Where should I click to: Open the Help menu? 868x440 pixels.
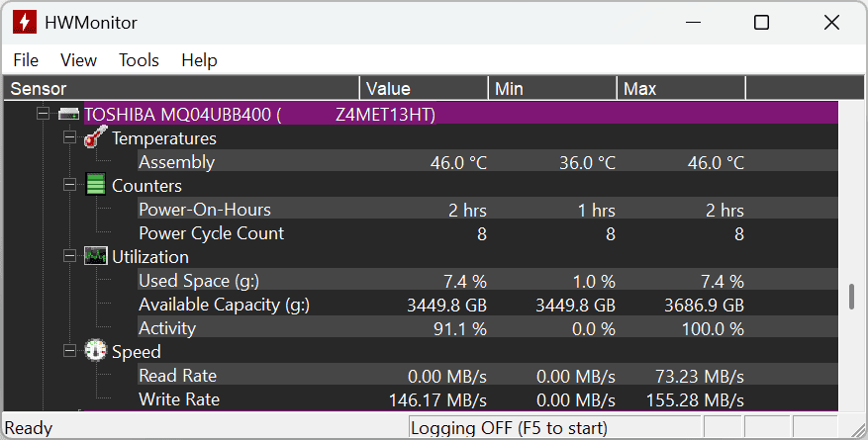click(199, 59)
